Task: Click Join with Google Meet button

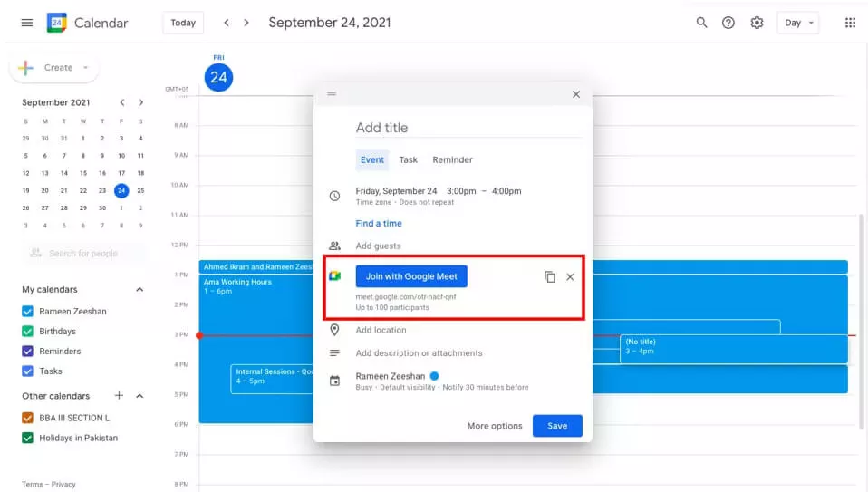Action: coord(411,276)
